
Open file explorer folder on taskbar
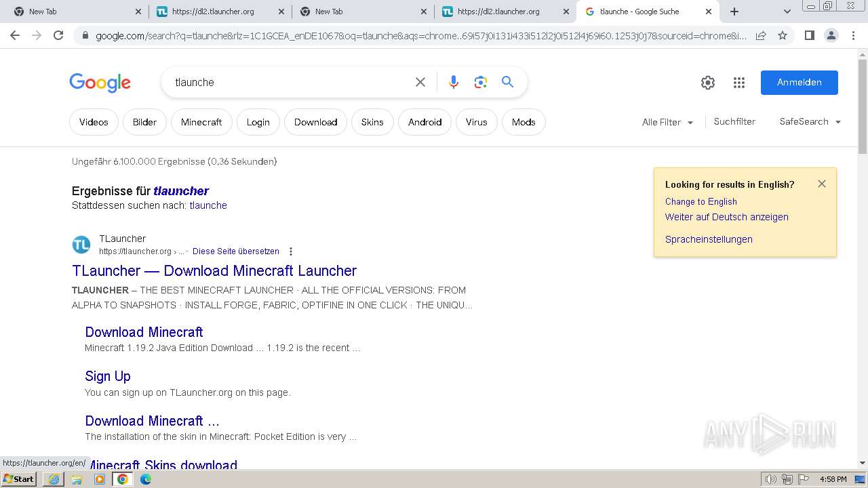[77, 479]
